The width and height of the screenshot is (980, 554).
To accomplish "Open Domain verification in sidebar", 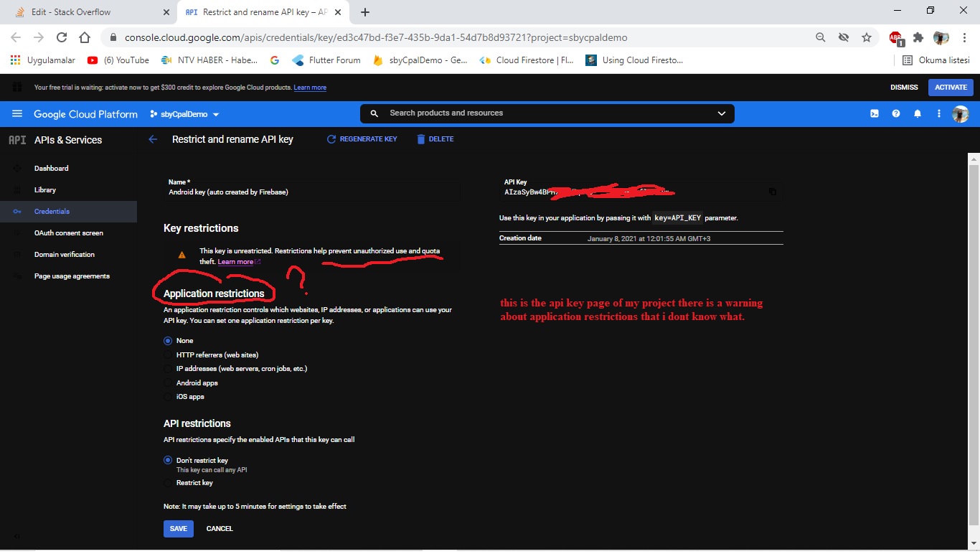I will pos(68,255).
